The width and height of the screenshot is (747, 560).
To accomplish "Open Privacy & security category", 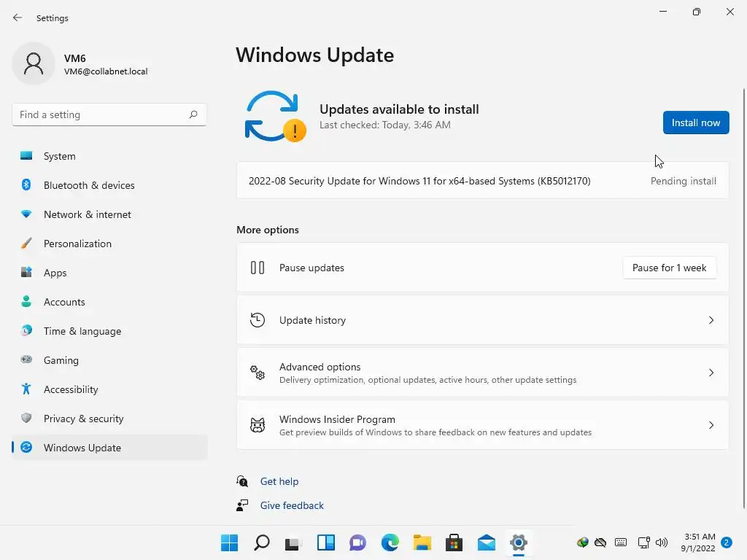I will pos(109,418).
